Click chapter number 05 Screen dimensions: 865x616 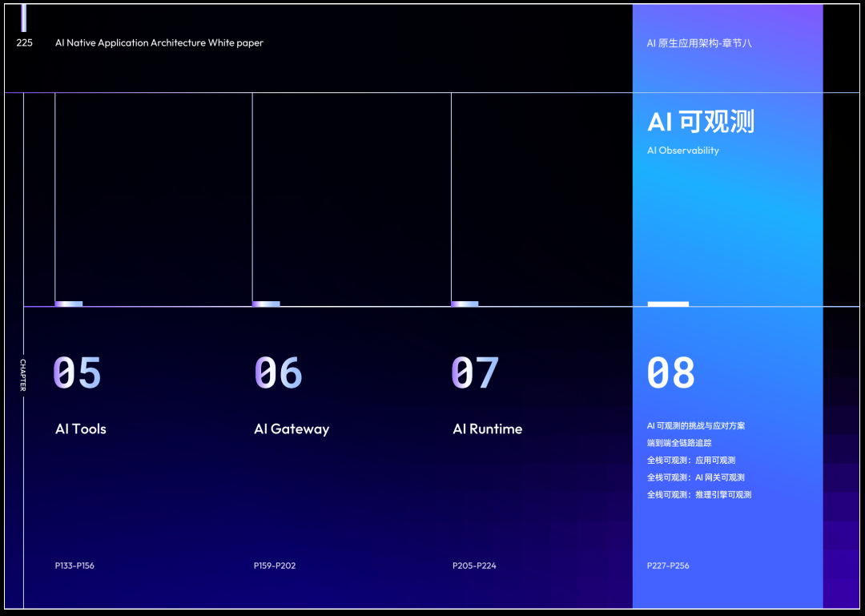click(x=77, y=372)
